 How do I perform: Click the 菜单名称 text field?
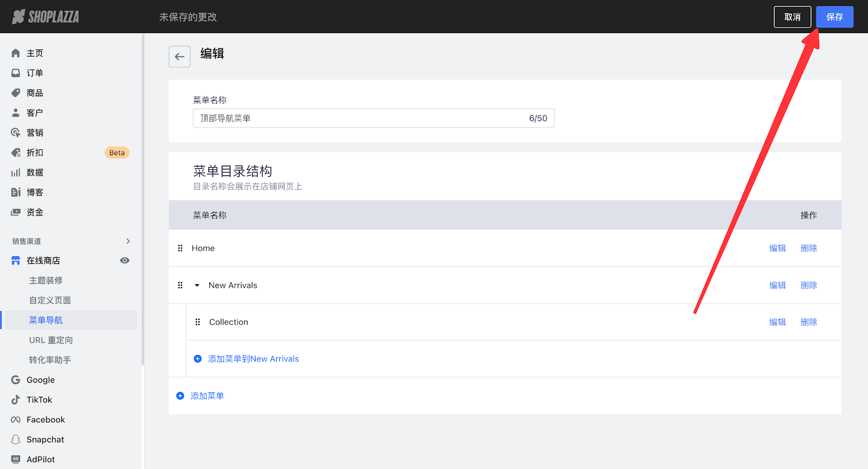click(358, 118)
